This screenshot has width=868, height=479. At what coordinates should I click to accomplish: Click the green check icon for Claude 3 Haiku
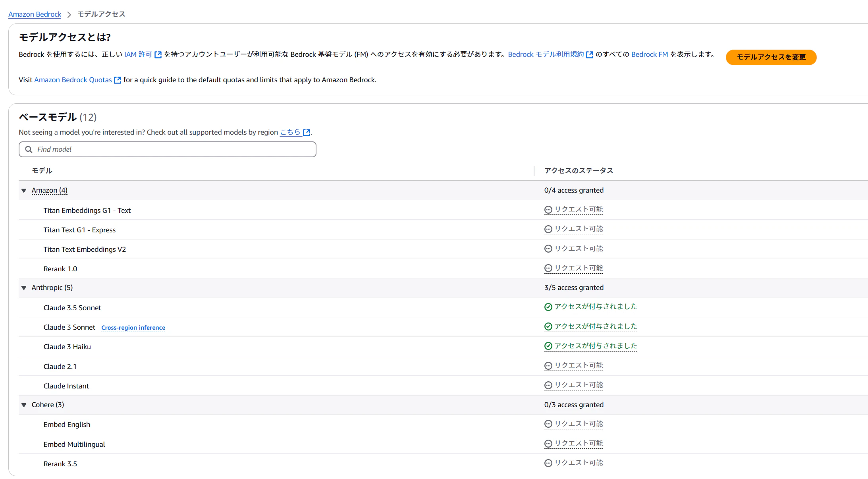pyautogui.click(x=548, y=346)
